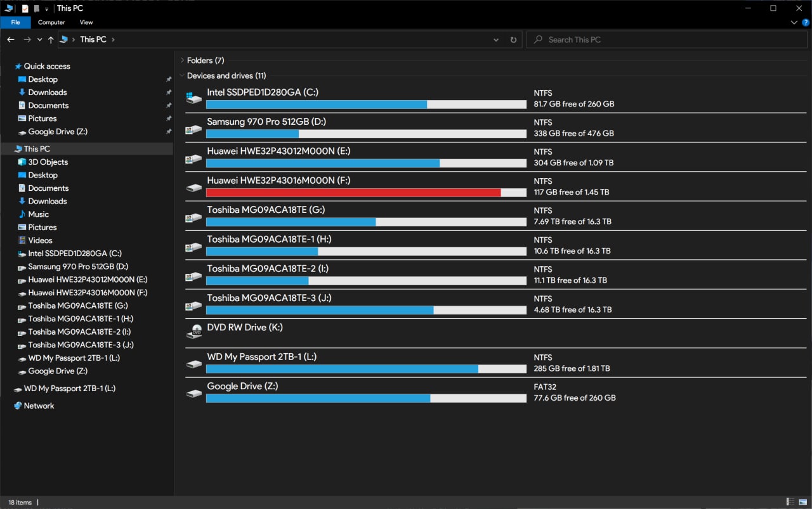Collapse the Devices and drives (11) group

coord(182,76)
